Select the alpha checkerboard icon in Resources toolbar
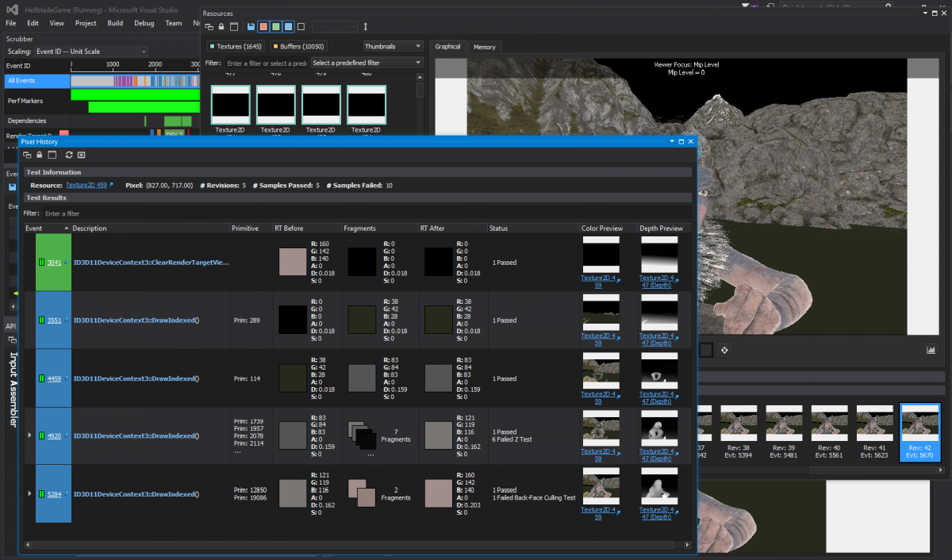The height and width of the screenshot is (560, 952). (x=301, y=26)
